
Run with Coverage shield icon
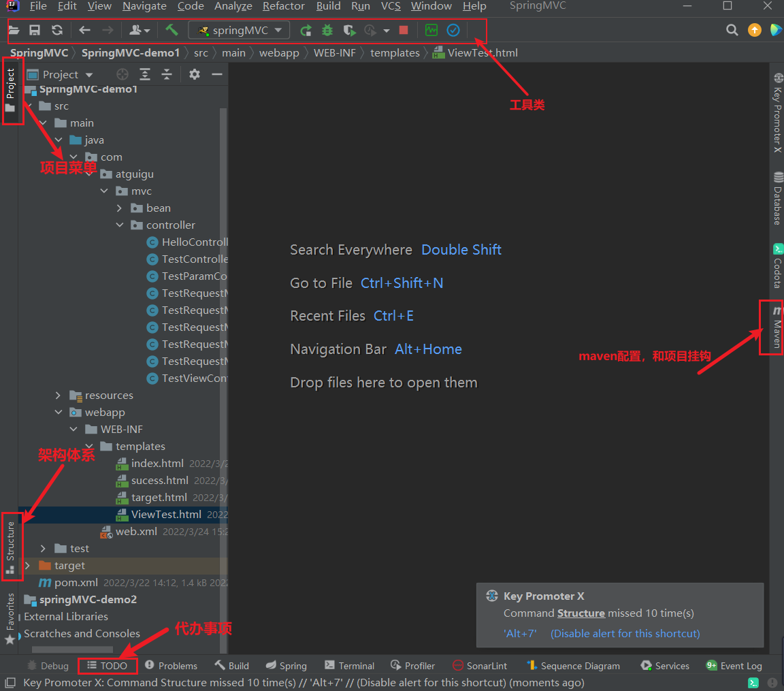tap(350, 31)
